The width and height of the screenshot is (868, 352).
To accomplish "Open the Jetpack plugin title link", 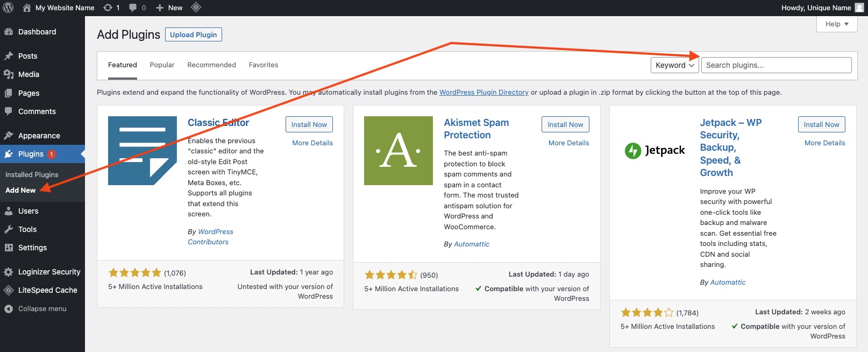I will click(731, 147).
